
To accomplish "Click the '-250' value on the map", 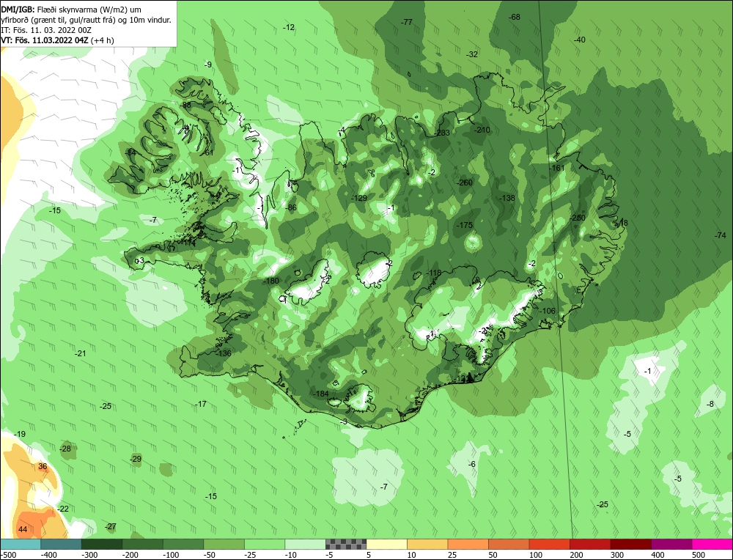I will [578, 218].
